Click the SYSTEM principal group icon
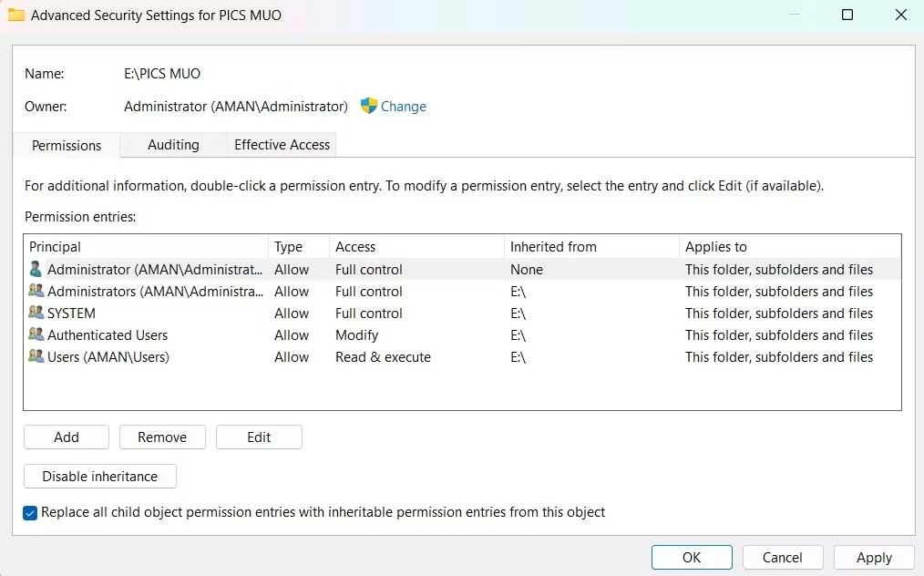The image size is (924, 576). point(36,313)
